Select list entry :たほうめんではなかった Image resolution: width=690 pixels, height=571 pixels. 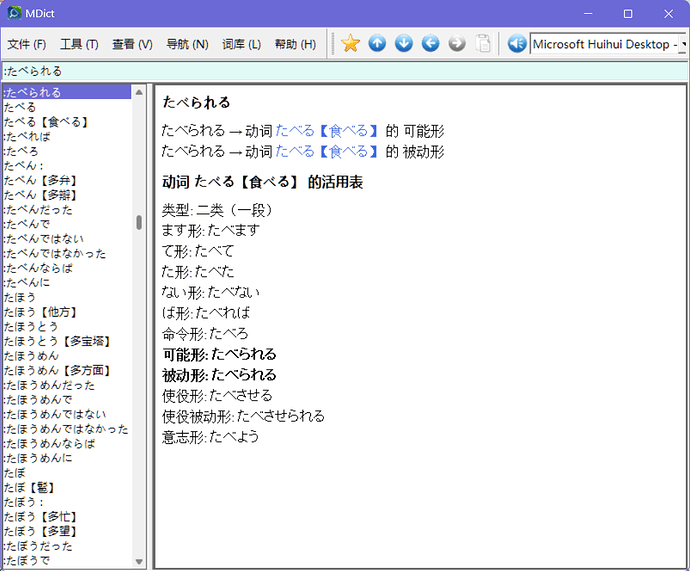point(66,429)
